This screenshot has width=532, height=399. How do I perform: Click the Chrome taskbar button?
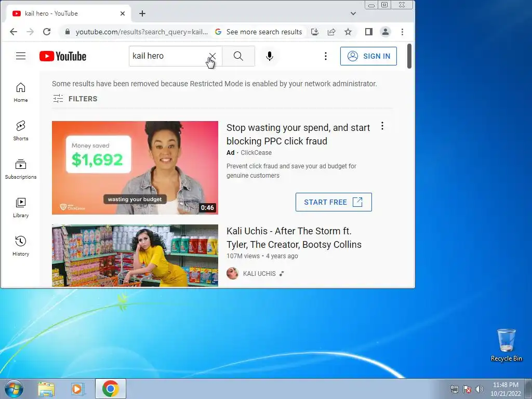pos(111,389)
